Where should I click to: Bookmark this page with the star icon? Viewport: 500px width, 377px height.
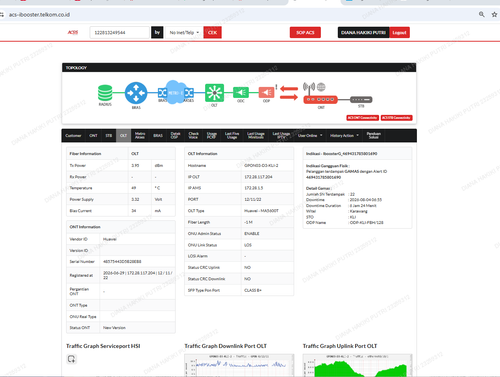pyautogui.click(x=494, y=14)
